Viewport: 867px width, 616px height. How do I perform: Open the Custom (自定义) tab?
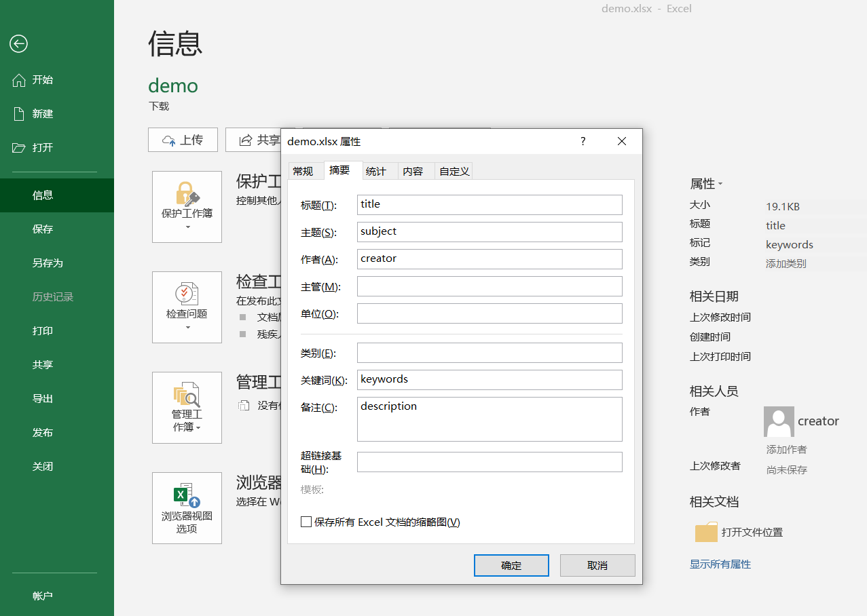(x=454, y=171)
